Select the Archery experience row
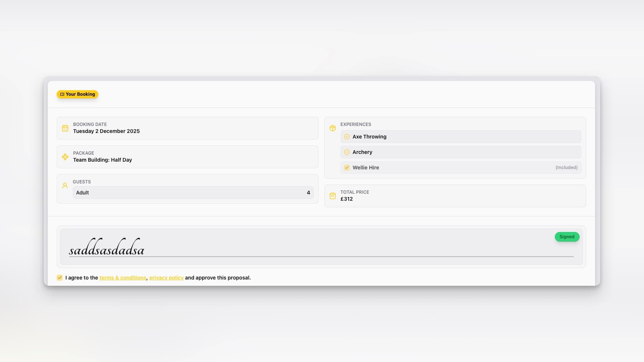Viewport: 644px width, 362px height. pos(460,152)
